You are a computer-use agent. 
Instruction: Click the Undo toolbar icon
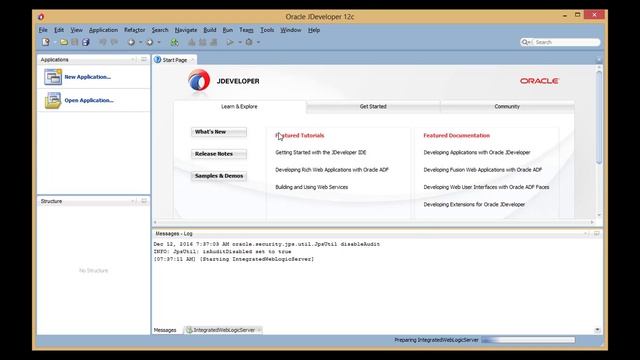coord(103,42)
